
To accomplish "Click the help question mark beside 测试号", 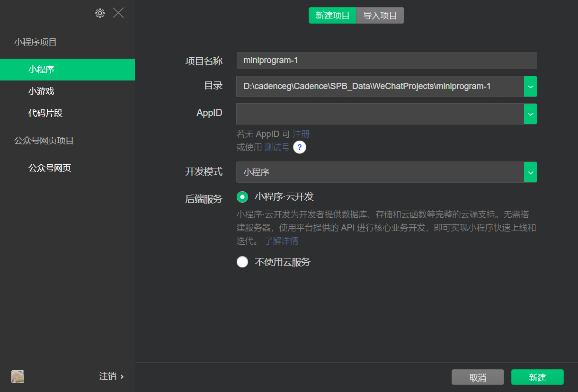I will click(300, 147).
